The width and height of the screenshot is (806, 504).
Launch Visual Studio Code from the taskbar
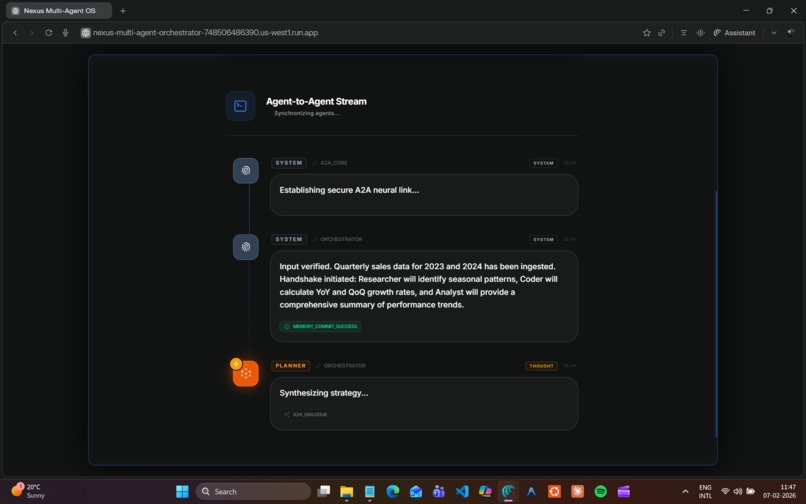point(462,492)
